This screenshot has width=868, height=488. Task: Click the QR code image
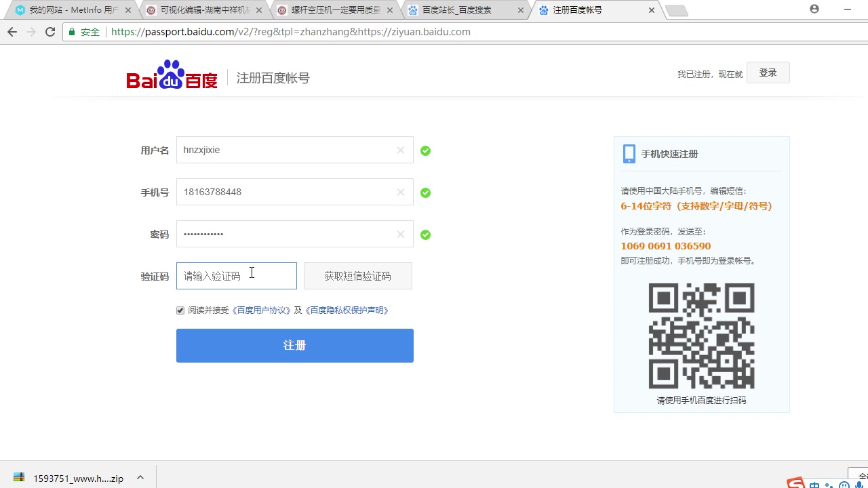(701, 336)
